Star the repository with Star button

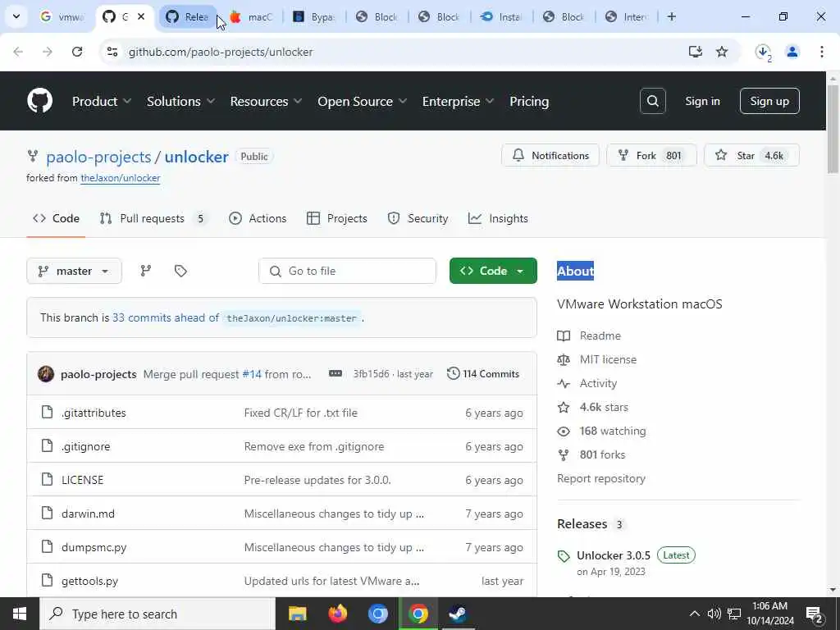coord(751,155)
